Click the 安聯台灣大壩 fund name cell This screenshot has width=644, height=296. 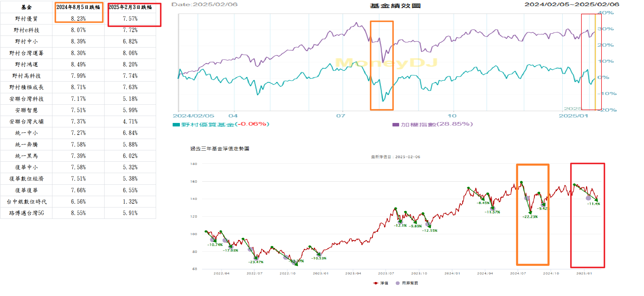[x=26, y=121]
